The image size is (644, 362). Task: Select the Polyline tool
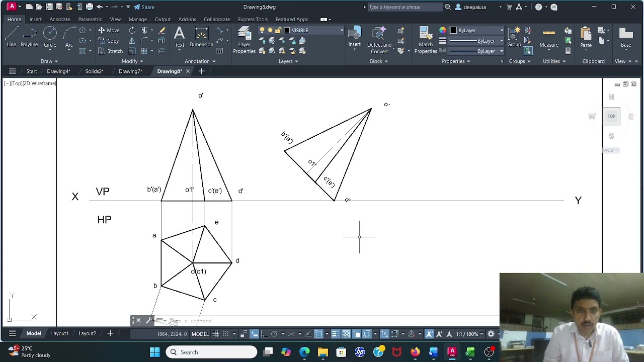coord(29,37)
